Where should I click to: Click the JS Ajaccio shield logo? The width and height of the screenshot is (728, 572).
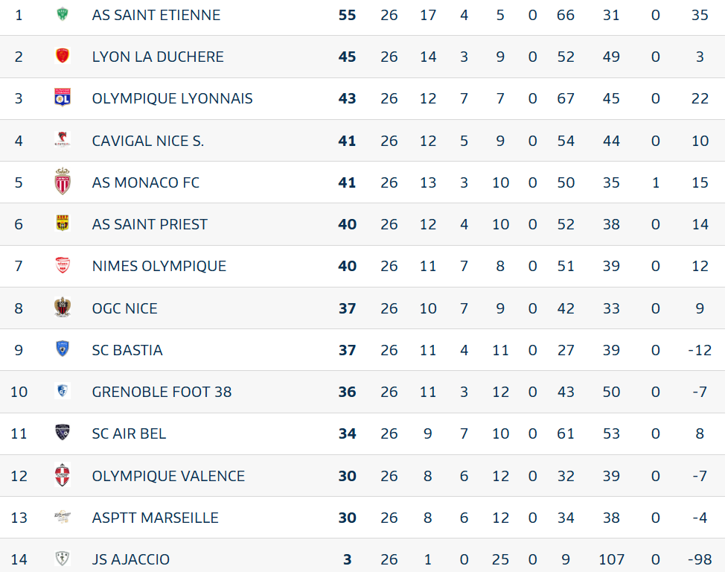coord(63,559)
